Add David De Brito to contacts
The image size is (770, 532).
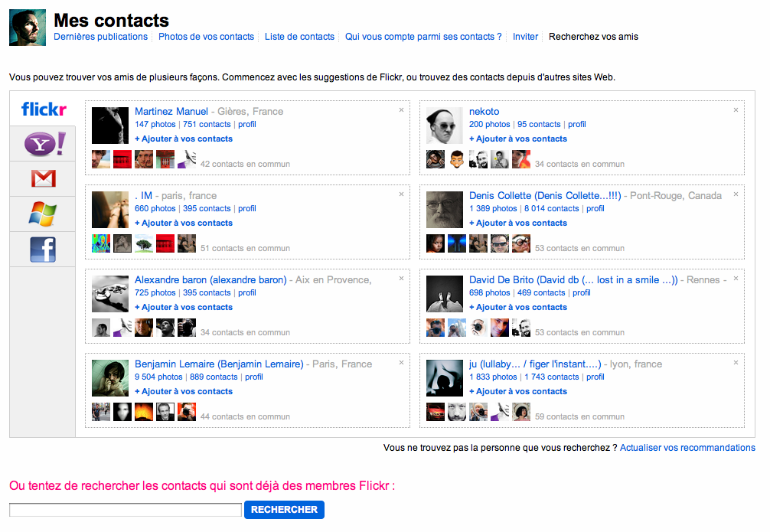point(518,307)
